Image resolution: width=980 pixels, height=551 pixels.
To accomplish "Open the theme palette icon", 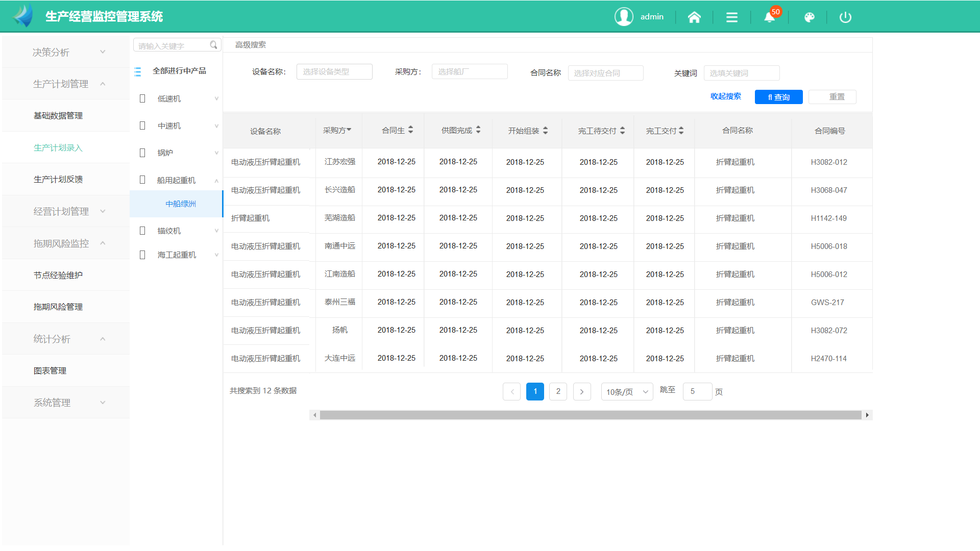I will [x=809, y=17].
